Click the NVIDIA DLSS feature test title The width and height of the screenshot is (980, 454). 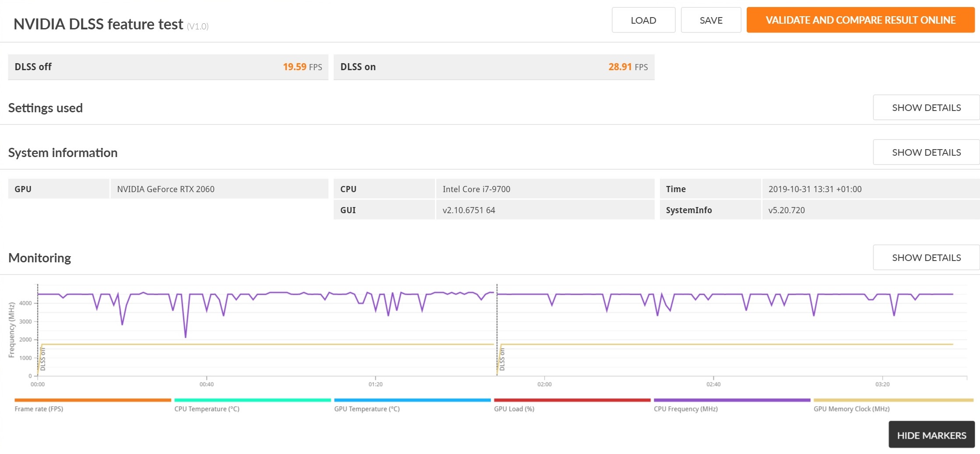click(98, 24)
